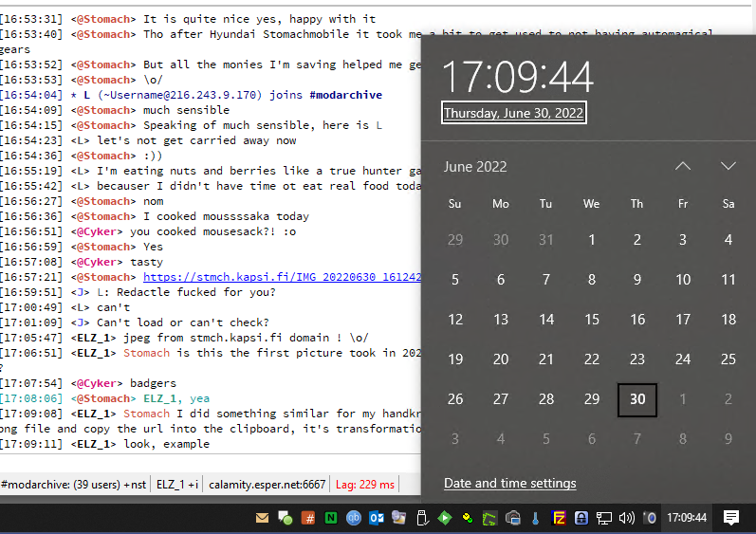Click the 'Th' weekday header in calendar

[636, 203]
